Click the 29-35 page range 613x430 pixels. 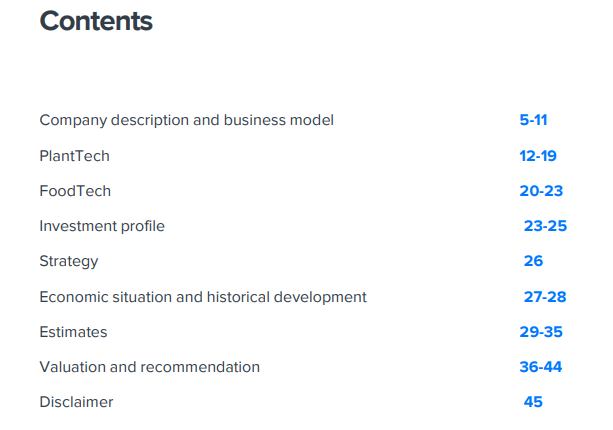click(541, 332)
